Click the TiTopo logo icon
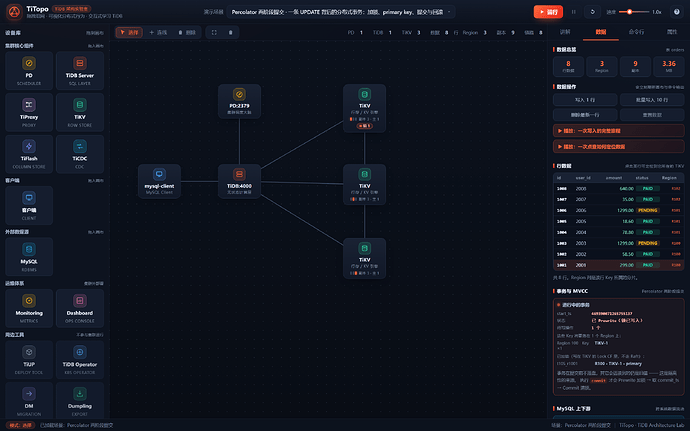The height and width of the screenshot is (431, 690). click(14, 12)
